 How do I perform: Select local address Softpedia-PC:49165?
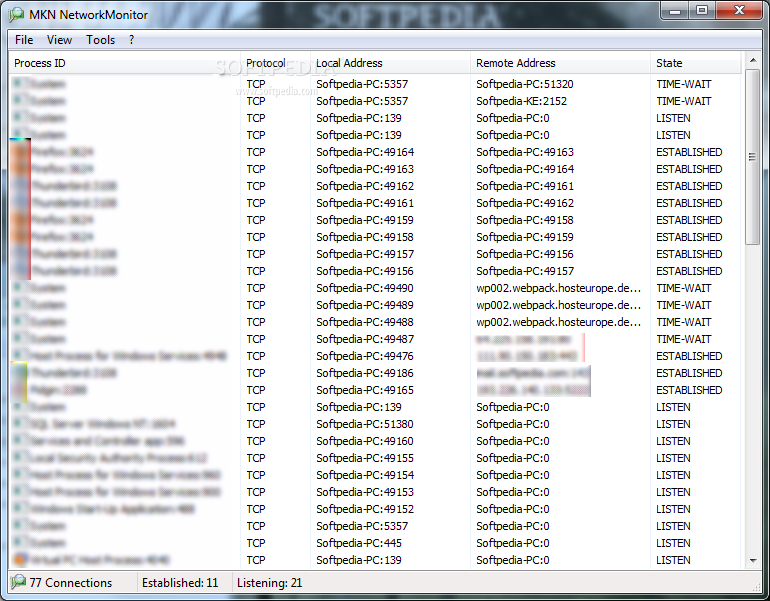click(365, 390)
